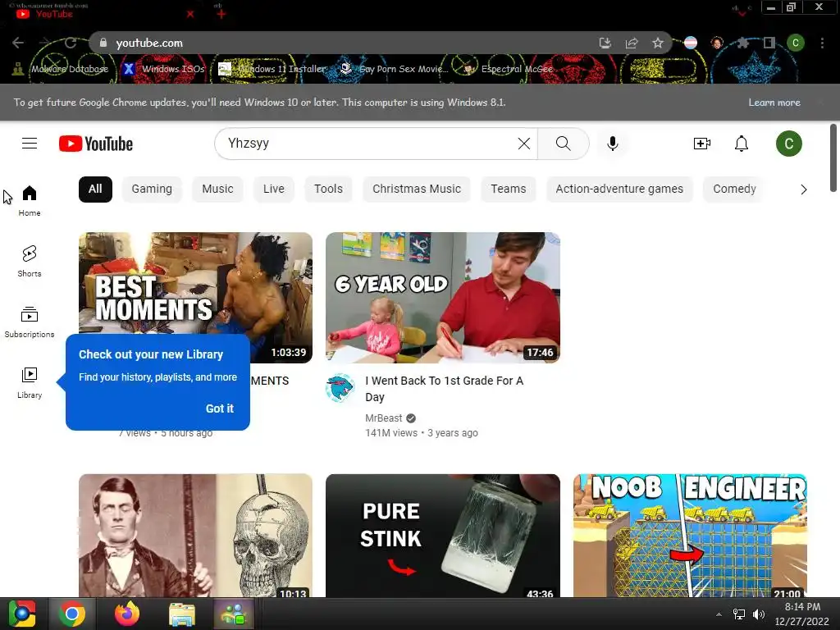
Task: Open the Chrome profile C icon in the toolbar
Action: point(796,43)
